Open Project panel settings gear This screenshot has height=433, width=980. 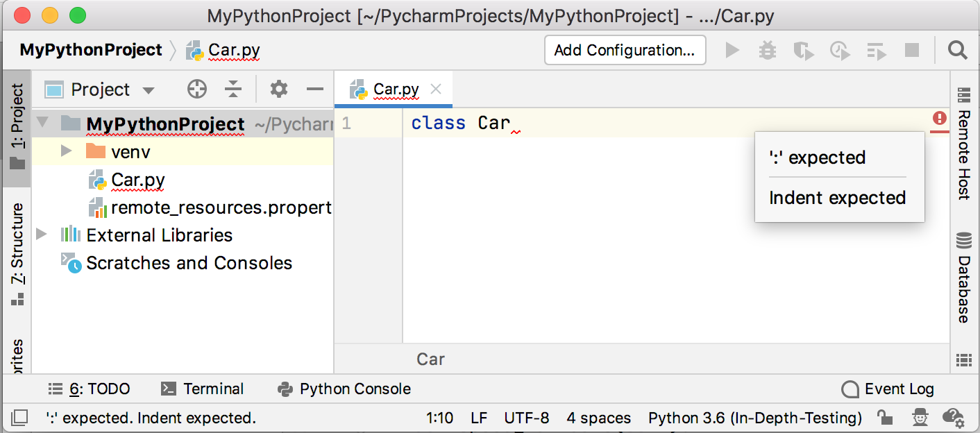pos(279,89)
